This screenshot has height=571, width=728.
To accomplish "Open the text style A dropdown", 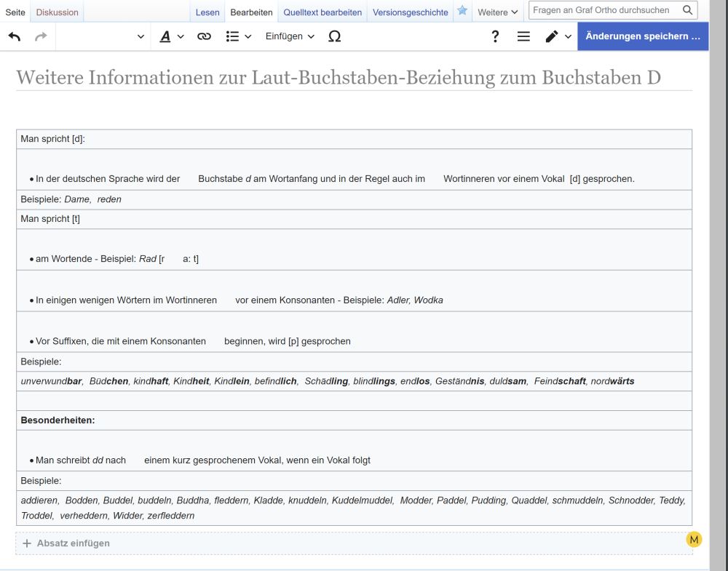I will pyautogui.click(x=172, y=36).
